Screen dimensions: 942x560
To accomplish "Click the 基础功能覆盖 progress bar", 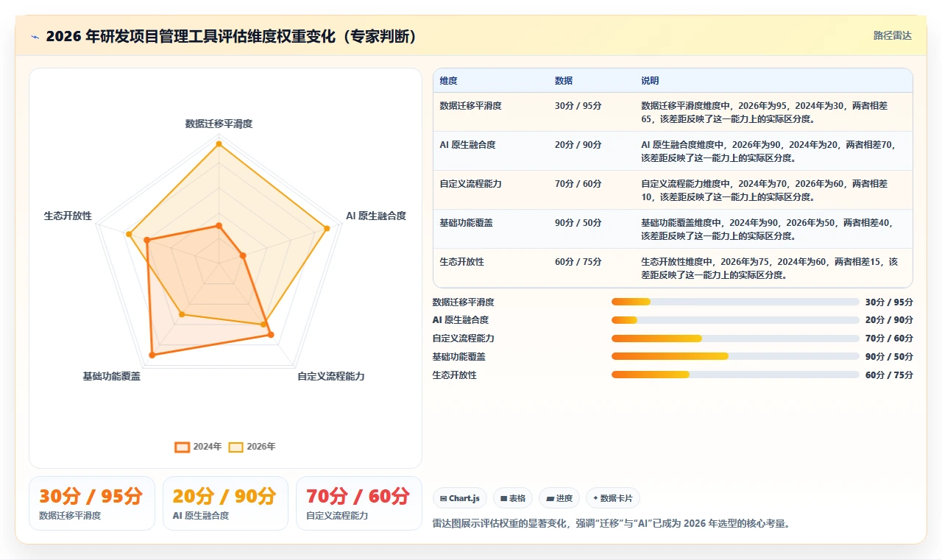I will (735, 356).
